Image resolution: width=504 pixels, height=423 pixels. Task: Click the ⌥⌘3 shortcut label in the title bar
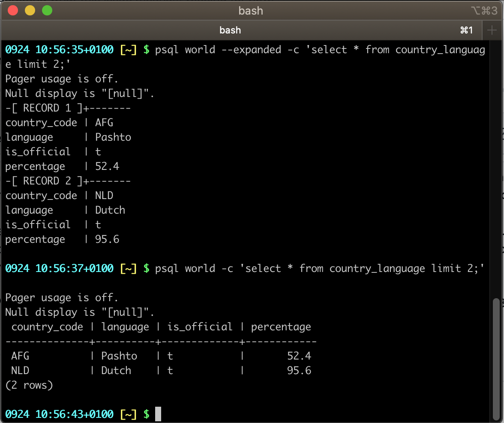484,11
